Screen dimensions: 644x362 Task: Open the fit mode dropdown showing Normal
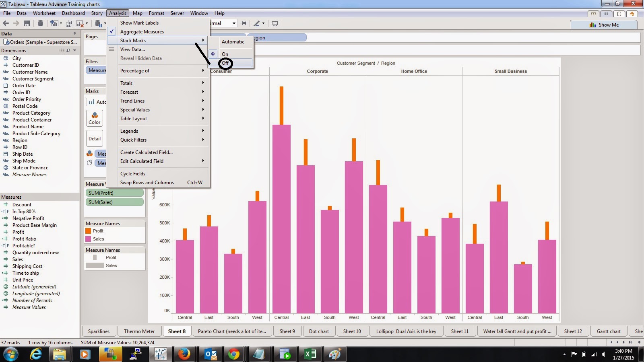pyautogui.click(x=233, y=23)
